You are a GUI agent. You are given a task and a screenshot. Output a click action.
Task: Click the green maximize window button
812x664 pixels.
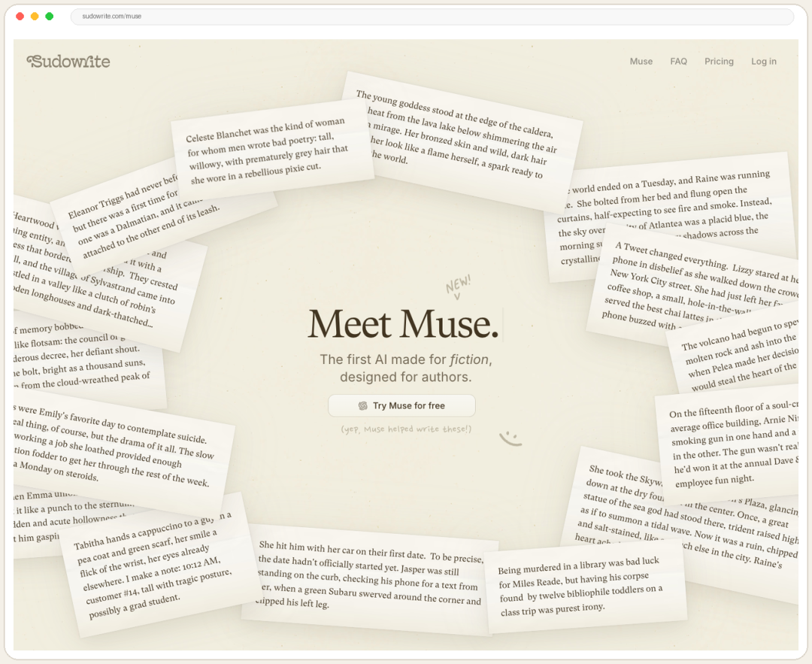pyautogui.click(x=49, y=16)
